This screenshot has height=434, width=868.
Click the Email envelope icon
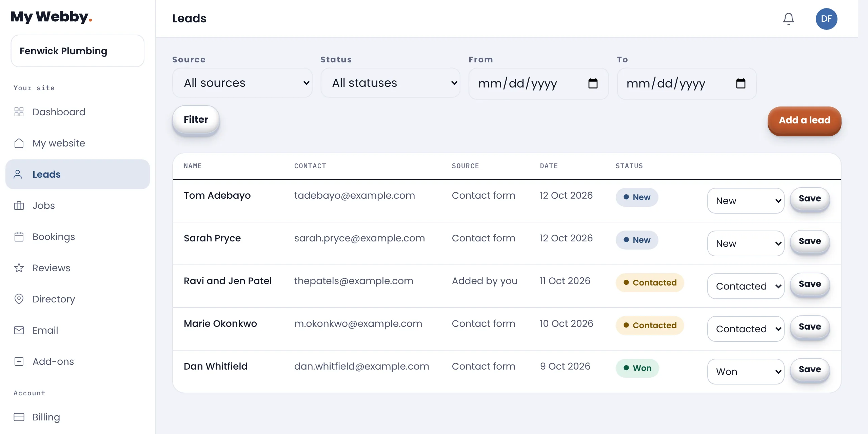tap(19, 330)
